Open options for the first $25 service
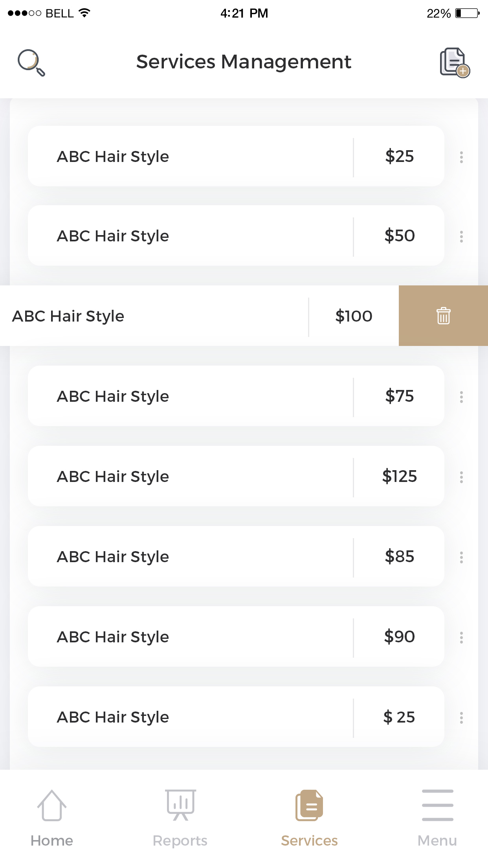Viewport: 488px width, 868px height. (461, 157)
